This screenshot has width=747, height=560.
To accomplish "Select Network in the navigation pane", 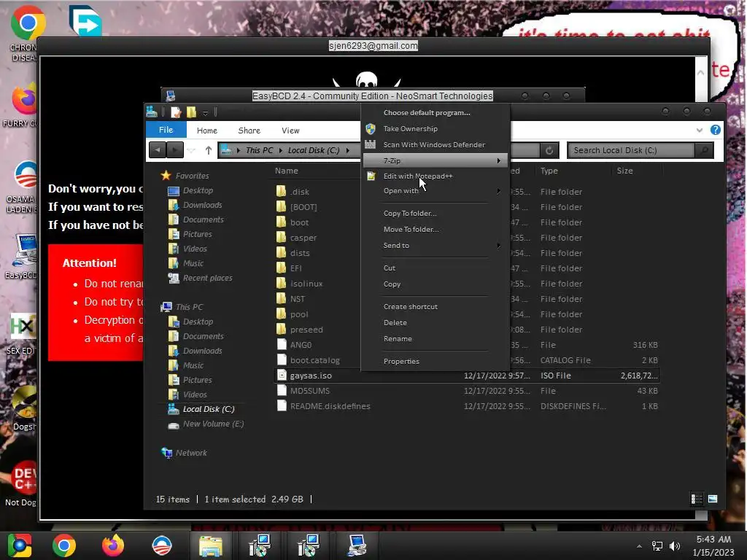I will tap(191, 453).
